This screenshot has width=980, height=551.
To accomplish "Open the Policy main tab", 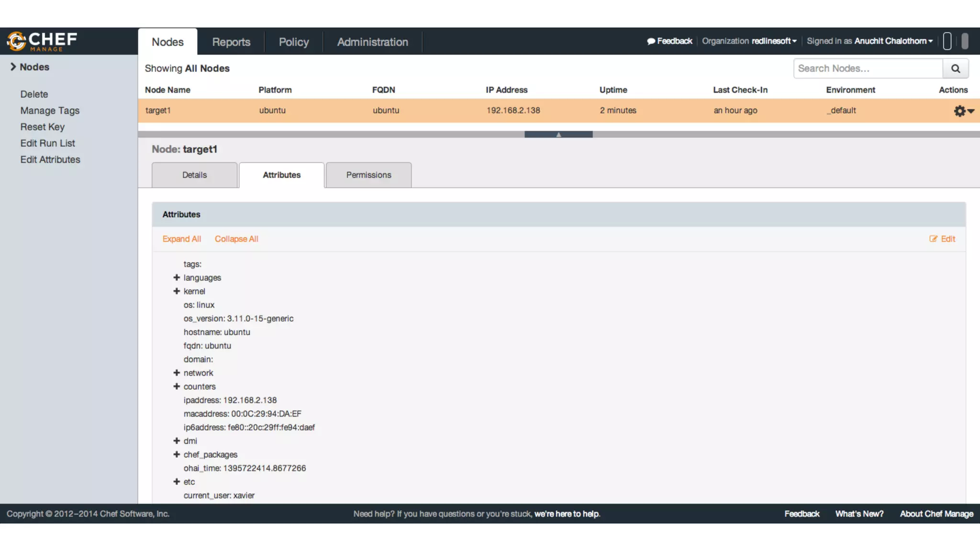I will point(294,42).
